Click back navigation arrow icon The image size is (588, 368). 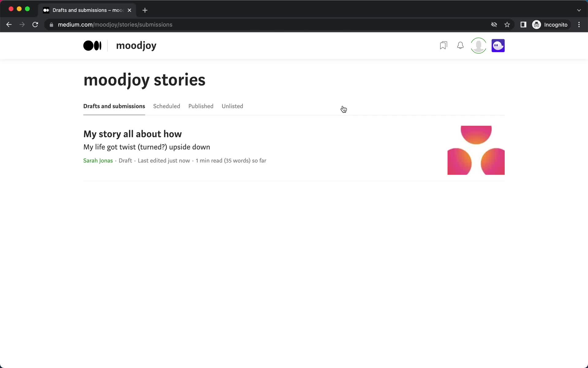9,25
